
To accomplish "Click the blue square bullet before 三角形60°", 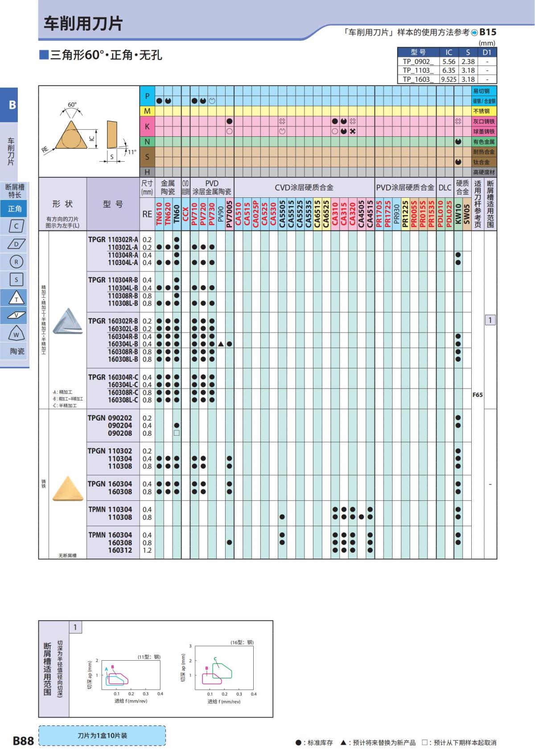I will tap(44, 55).
